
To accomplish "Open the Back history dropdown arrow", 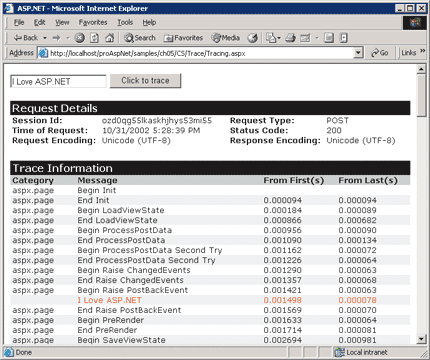I will 45,38.
